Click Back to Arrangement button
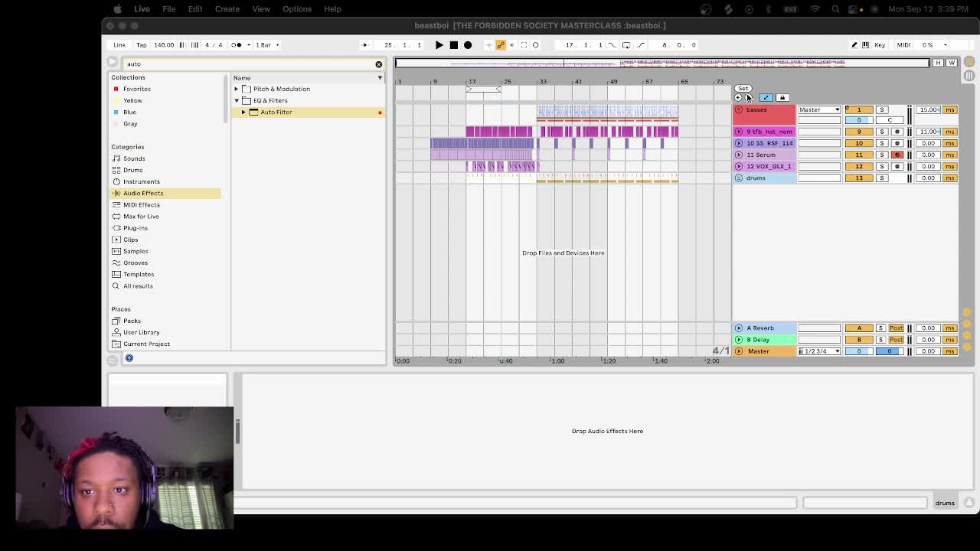The width and height of the screenshot is (980, 551). pyautogui.click(x=512, y=45)
